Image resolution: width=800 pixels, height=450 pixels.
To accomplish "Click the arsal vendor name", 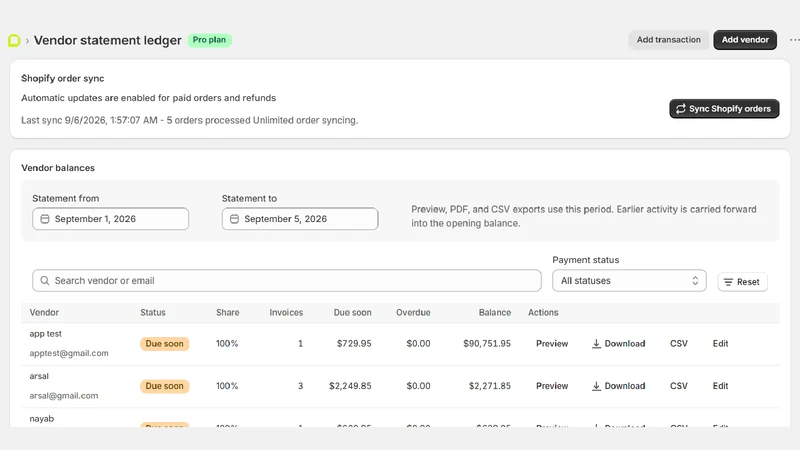I will coord(39,376).
